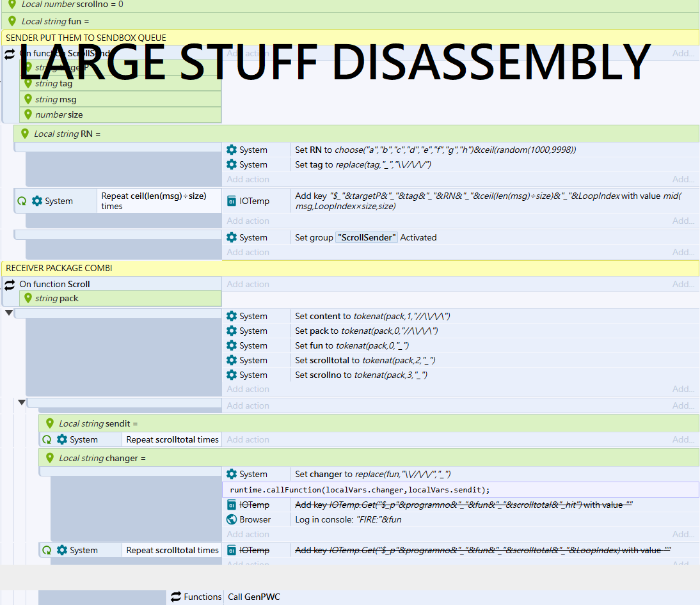
Task: Click the runtime.callFunction script line
Action: point(460,489)
